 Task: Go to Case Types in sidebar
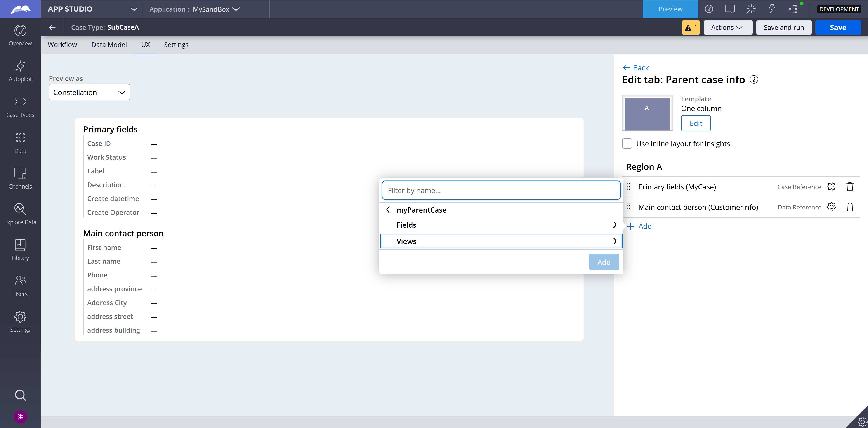[x=20, y=107]
